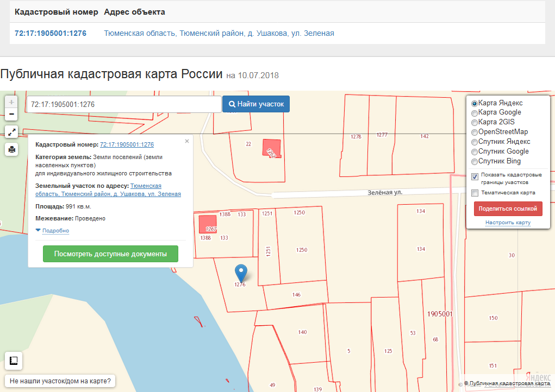Click parcel label 140 on the map

[x=302, y=332]
